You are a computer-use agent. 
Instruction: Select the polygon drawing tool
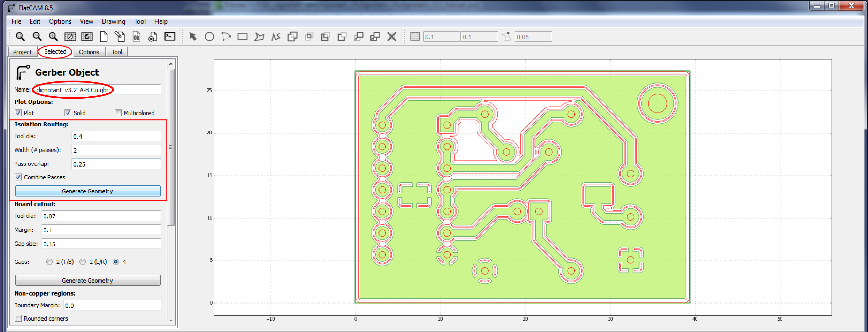click(259, 36)
